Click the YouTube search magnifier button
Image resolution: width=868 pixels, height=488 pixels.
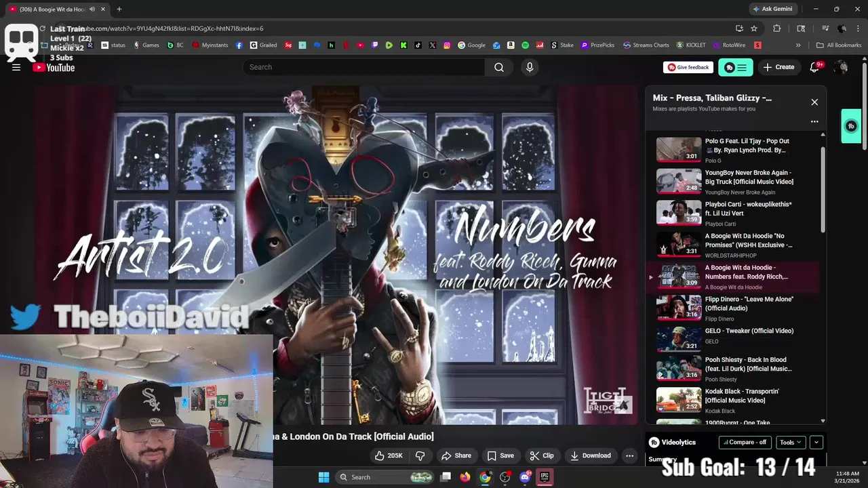[499, 67]
